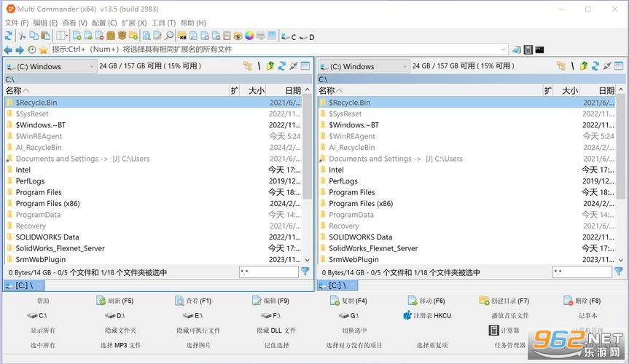Click left panel filter input box
Viewport: 629px width, 364px height.
[269, 272]
